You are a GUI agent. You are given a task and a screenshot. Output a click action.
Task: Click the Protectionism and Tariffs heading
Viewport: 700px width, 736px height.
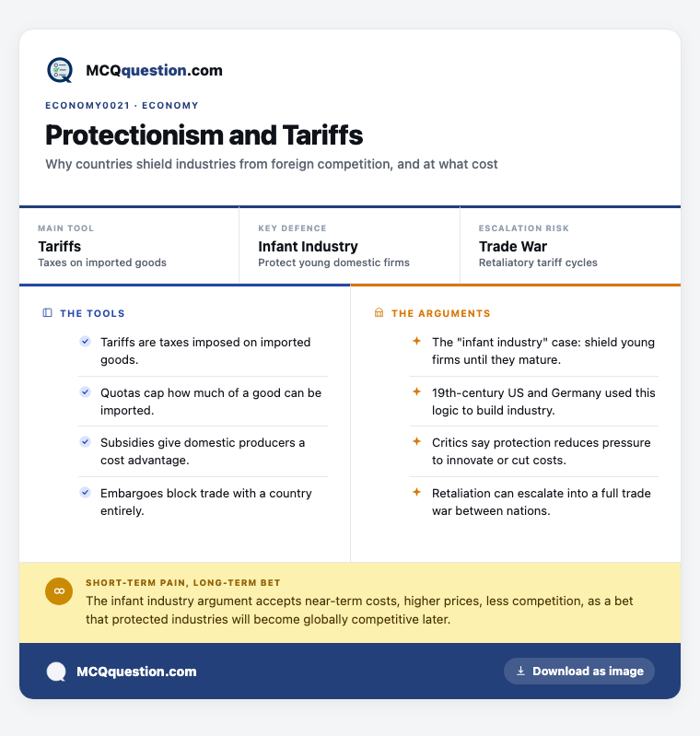click(x=204, y=135)
